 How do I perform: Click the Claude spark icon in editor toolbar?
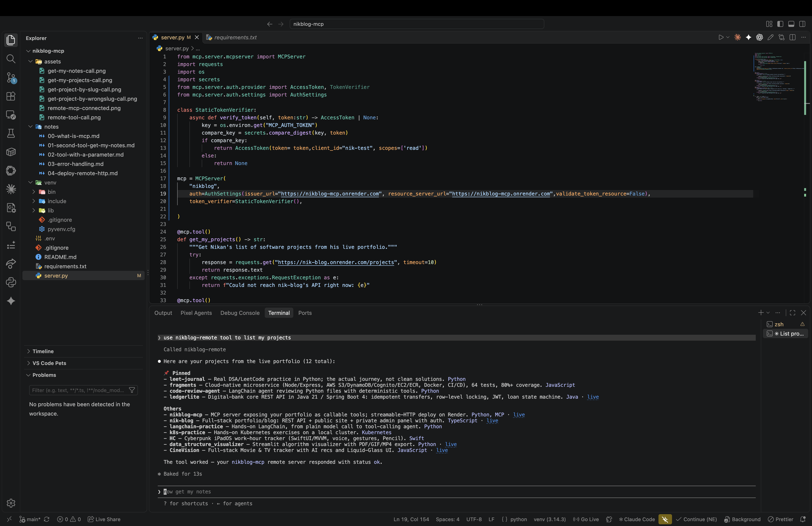pos(737,37)
